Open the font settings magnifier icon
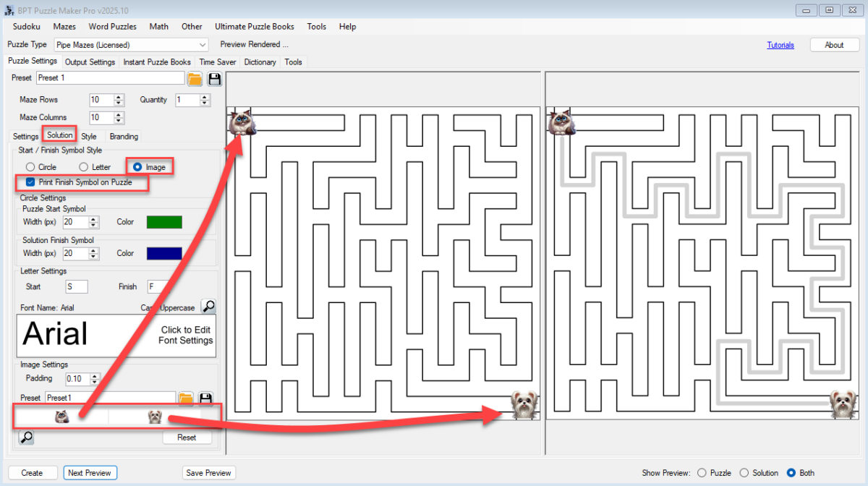 pos(208,306)
